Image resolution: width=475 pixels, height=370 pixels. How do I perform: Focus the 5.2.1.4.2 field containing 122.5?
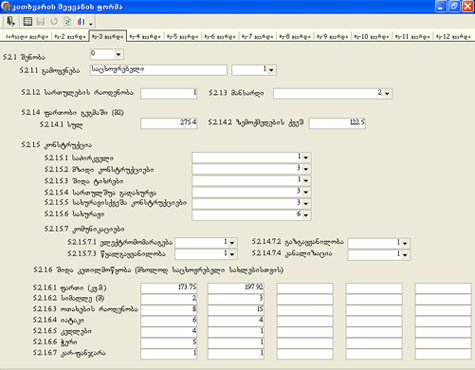pyautogui.click(x=337, y=123)
